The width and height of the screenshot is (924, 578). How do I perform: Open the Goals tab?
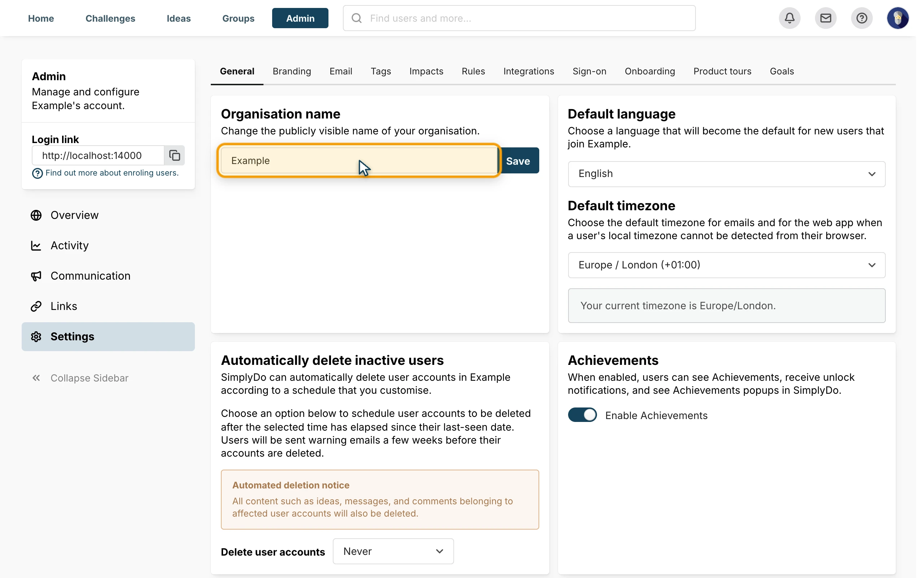click(781, 71)
